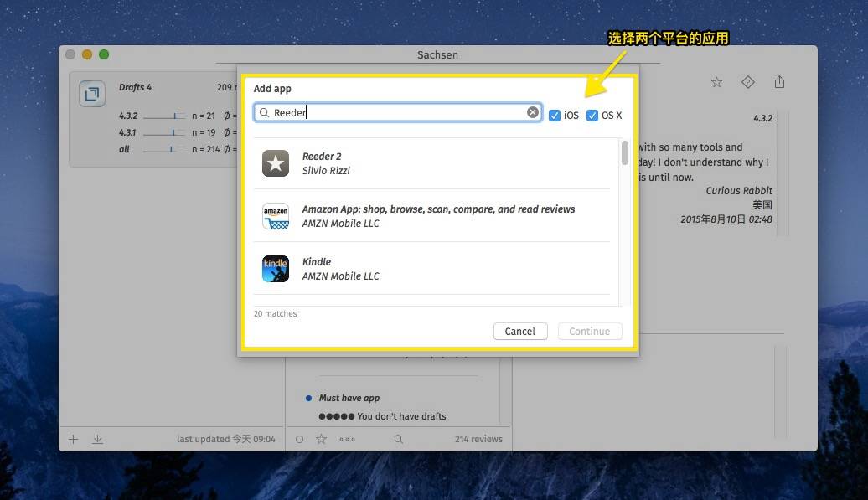Screen dimensions: 868x500
Task: Select the "all" versions row in the sidebar
Action: [177, 149]
